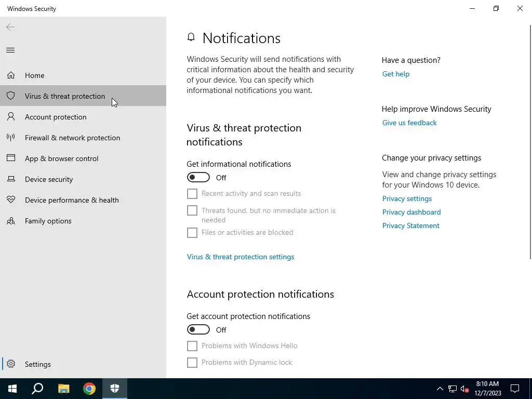
Task: Click the taskbar clock and date
Action: pos(487,389)
